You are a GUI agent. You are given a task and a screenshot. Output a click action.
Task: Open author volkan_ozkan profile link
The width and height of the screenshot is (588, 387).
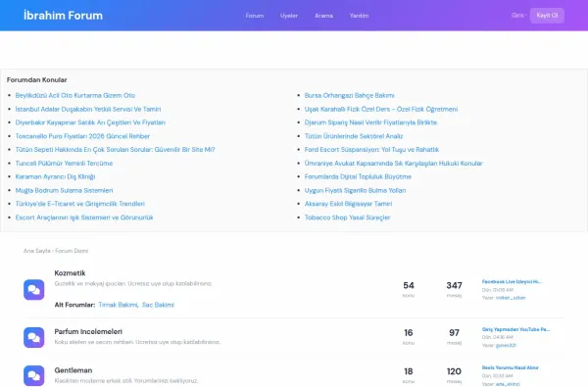tap(511, 298)
